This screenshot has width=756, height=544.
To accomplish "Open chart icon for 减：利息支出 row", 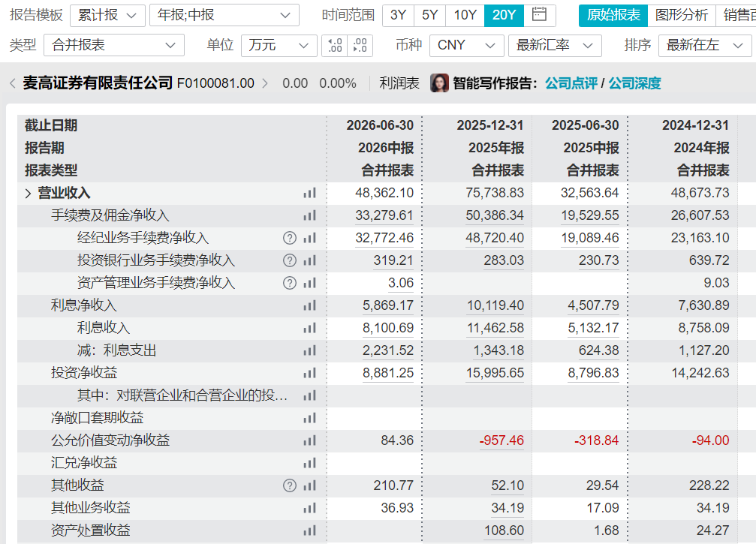I will tap(309, 350).
